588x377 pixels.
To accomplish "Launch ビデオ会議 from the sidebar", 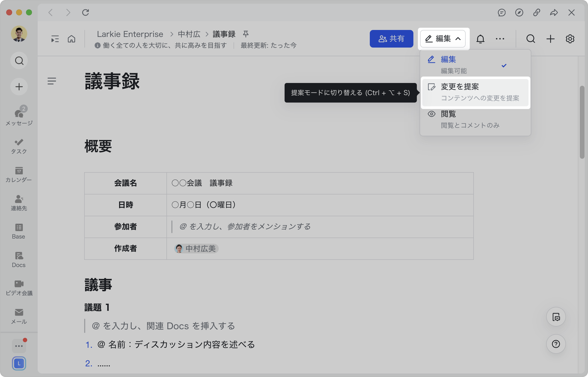I will [x=19, y=287].
